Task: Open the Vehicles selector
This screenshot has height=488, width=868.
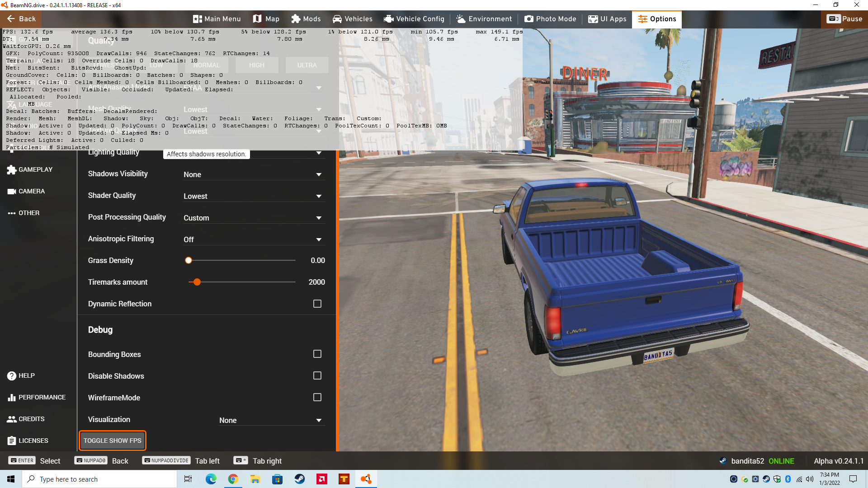Action: 352,19
